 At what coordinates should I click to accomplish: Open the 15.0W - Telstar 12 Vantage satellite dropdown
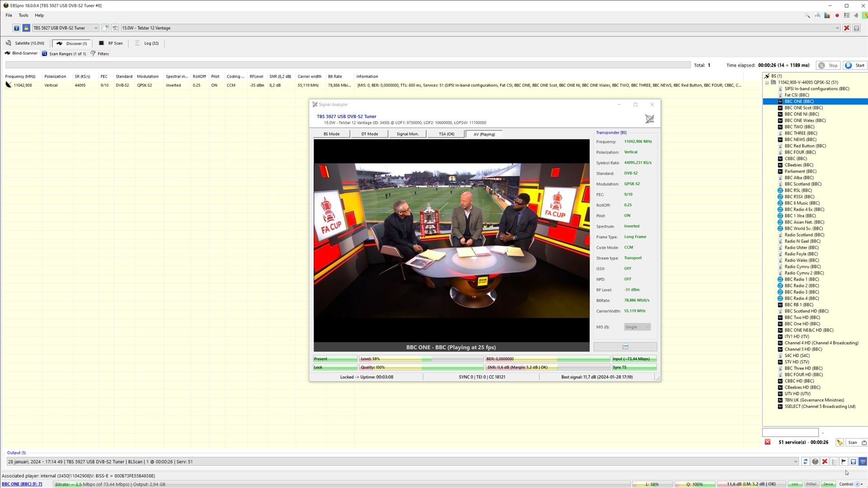(480, 28)
